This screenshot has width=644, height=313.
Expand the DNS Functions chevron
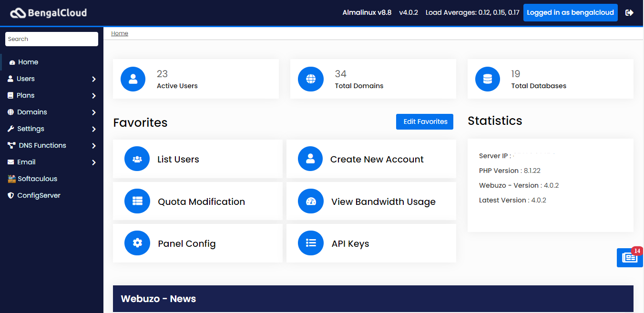94,146
